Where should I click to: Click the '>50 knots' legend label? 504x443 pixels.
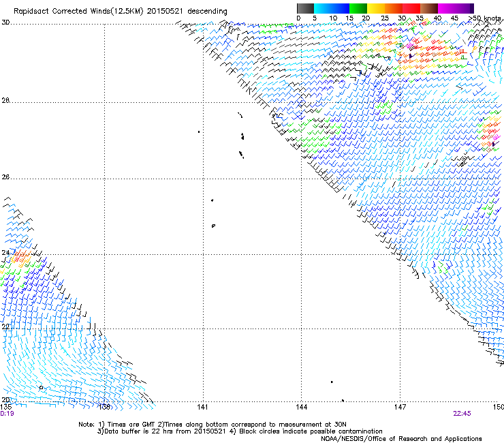coord(485,18)
